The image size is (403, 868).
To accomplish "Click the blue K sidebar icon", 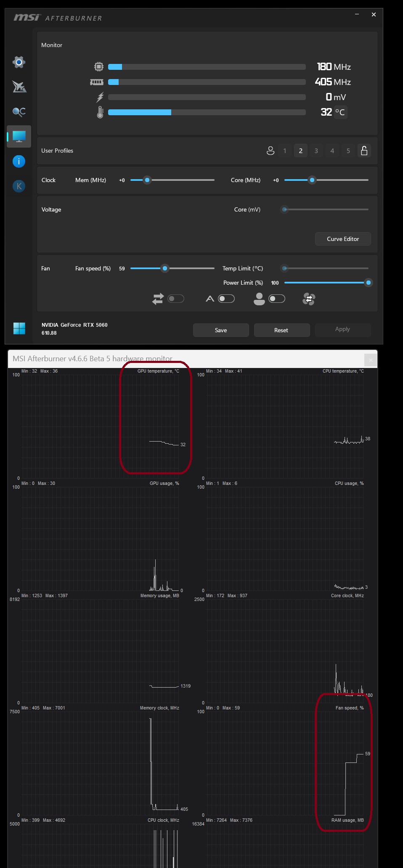I will coord(19,186).
